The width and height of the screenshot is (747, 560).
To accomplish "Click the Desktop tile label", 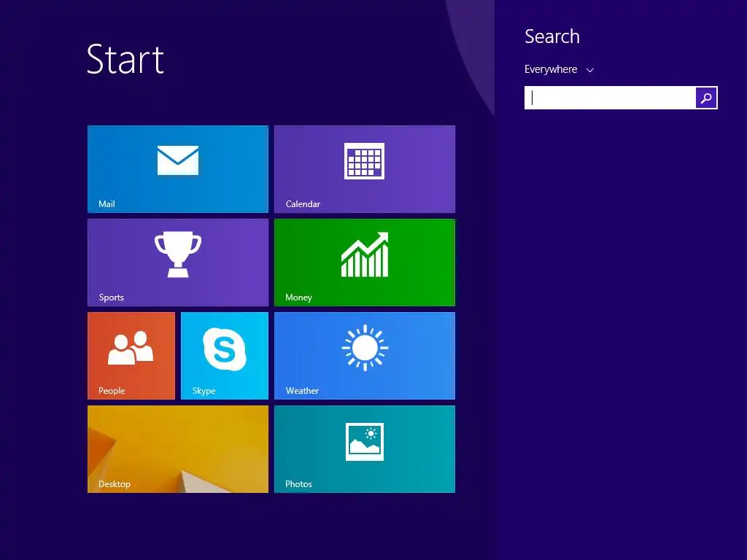I will 115,484.
